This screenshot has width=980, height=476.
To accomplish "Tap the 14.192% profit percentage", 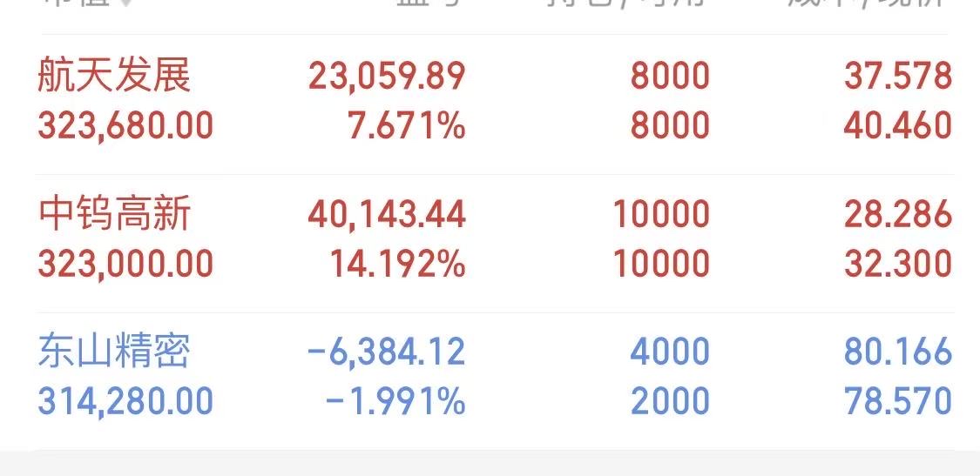I will click(x=397, y=264).
